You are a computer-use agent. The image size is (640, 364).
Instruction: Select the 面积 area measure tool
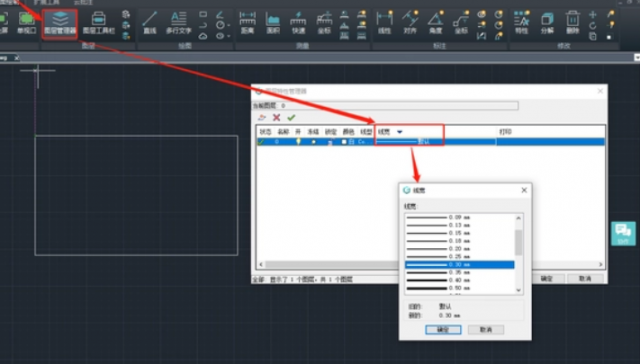click(x=273, y=23)
